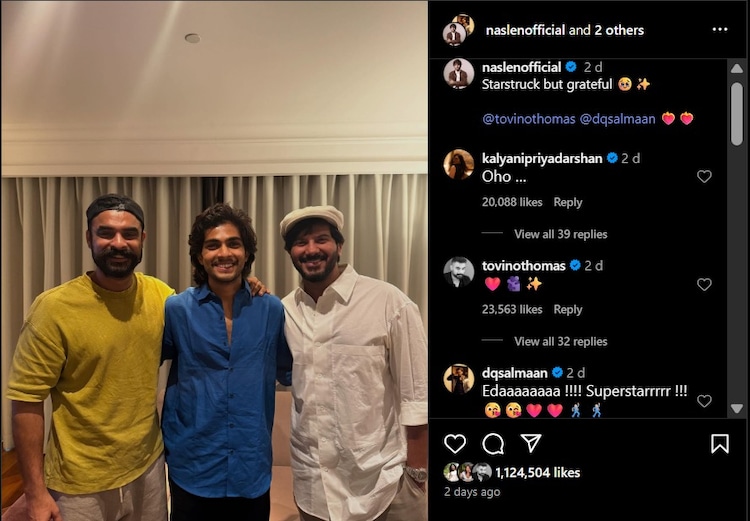Open kalyanipriyadarshan's avatar

click(x=459, y=164)
